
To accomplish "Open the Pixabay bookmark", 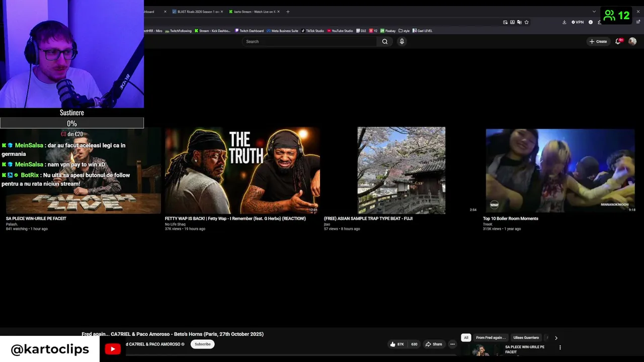I will pyautogui.click(x=388, y=31).
